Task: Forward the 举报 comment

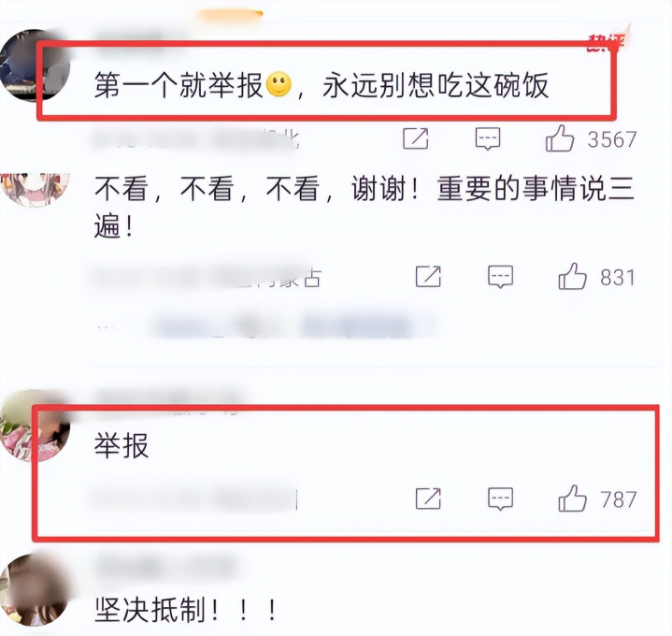Action: point(428,499)
